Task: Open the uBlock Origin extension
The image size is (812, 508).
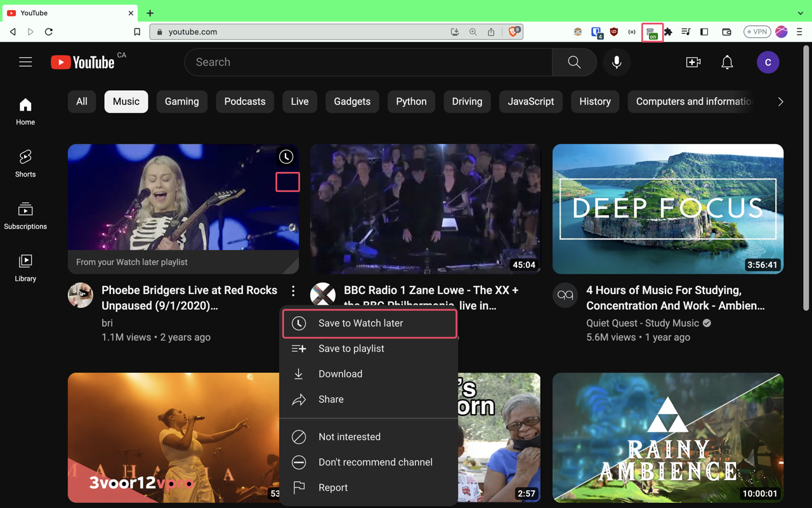Action: (x=613, y=32)
